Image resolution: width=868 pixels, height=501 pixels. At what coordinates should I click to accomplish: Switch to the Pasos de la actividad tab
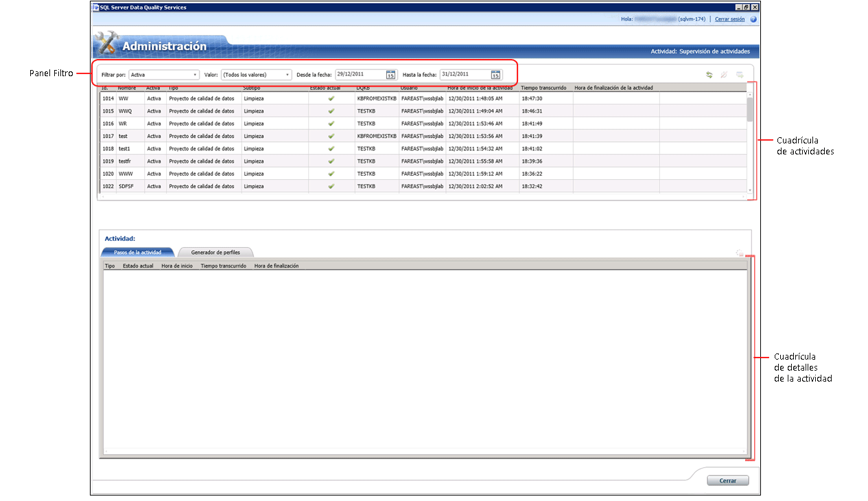(x=137, y=253)
